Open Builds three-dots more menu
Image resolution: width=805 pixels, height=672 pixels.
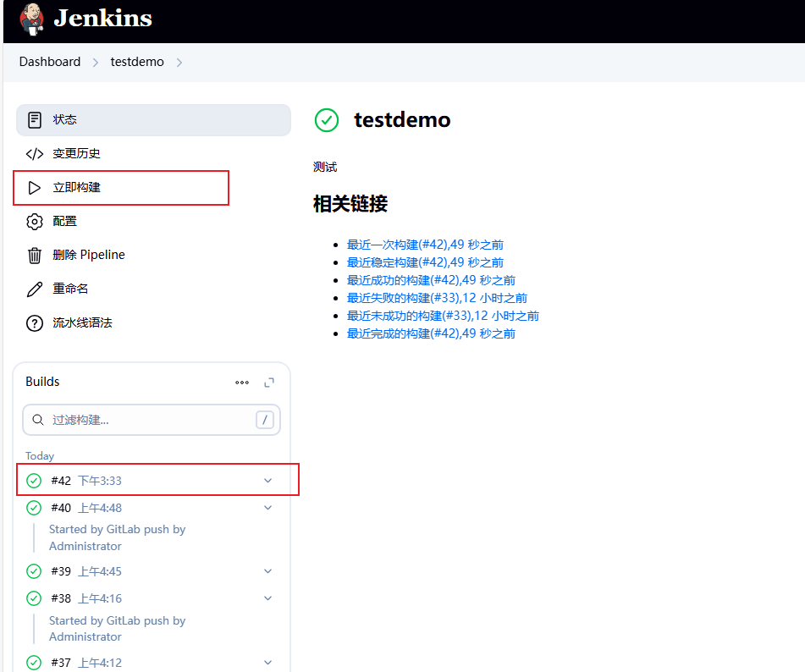242,383
